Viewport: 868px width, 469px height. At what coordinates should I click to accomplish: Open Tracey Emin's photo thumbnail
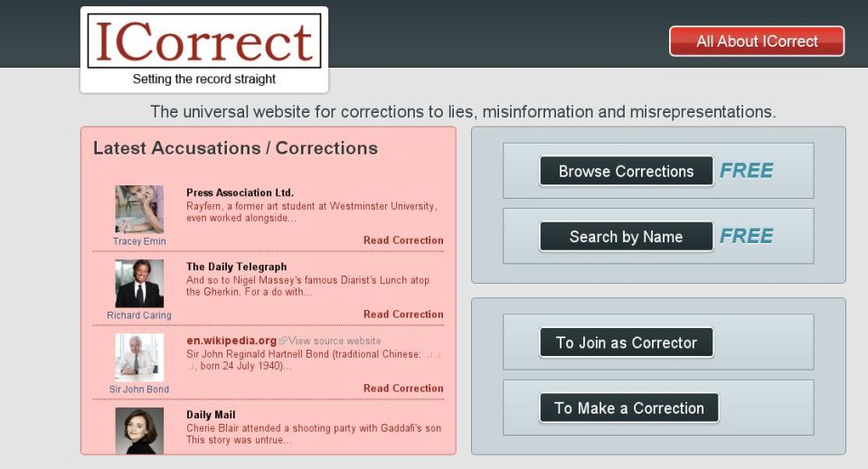(x=139, y=209)
